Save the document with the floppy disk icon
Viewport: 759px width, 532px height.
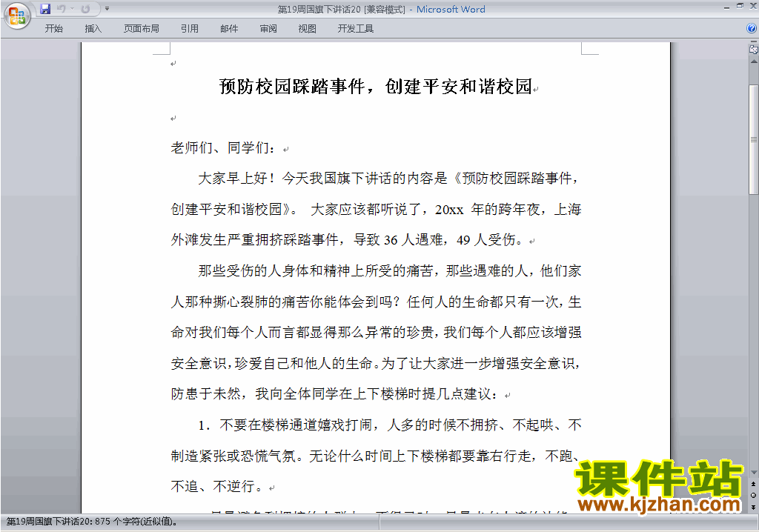coord(45,9)
